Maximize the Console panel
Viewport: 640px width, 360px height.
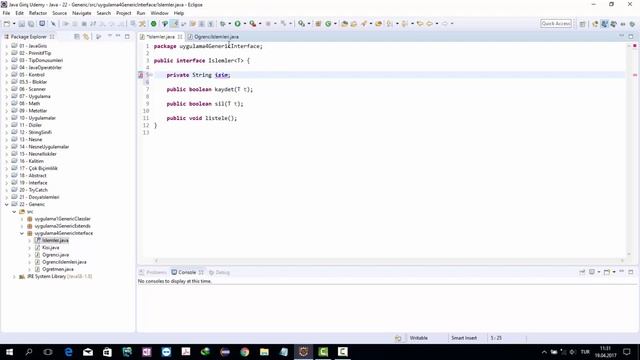pyautogui.click(x=631, y=272)
